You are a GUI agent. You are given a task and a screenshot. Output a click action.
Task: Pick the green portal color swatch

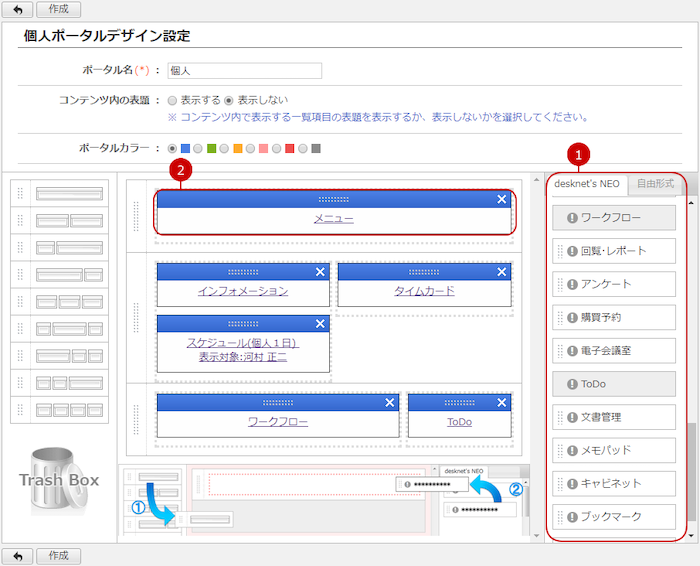pyautogui.click(x=211, y=149)
